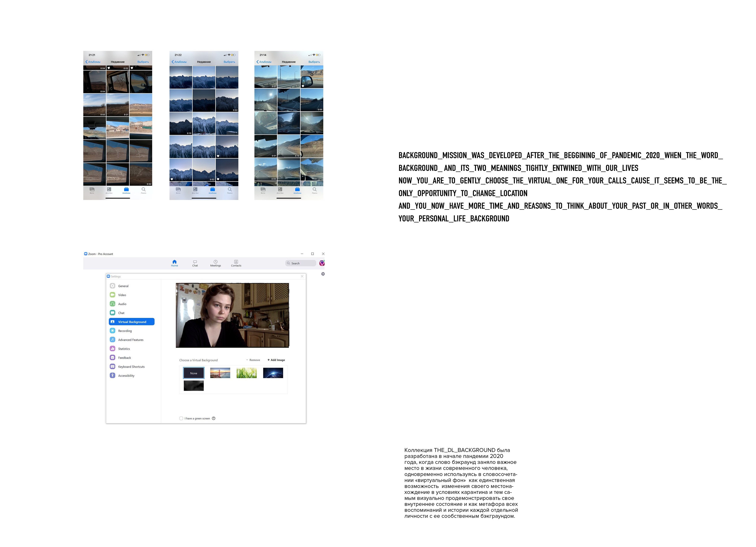Screen dimensions: 756x547
Task: Select the 'None' background option
Action: coord(194,373)
